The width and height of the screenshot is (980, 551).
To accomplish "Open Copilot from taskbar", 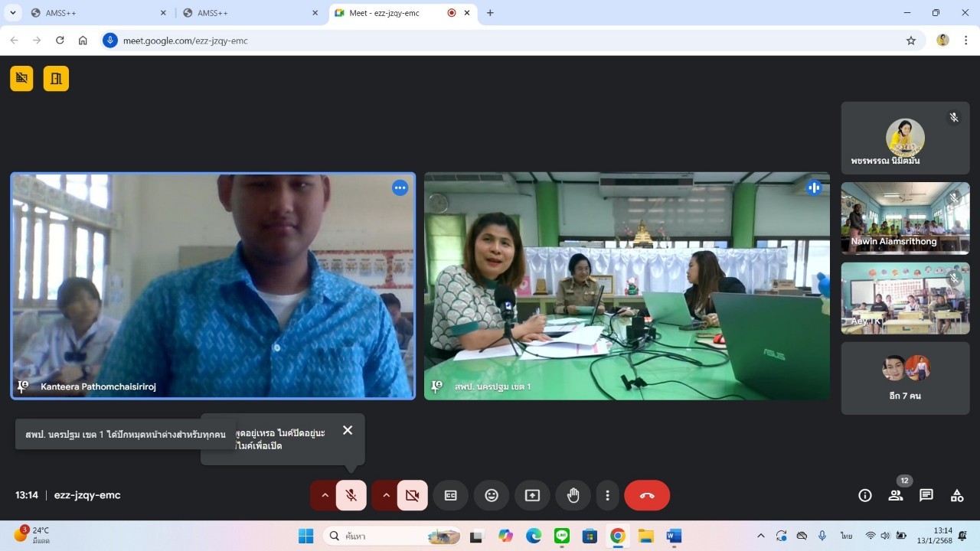I will tap(505, 536).
